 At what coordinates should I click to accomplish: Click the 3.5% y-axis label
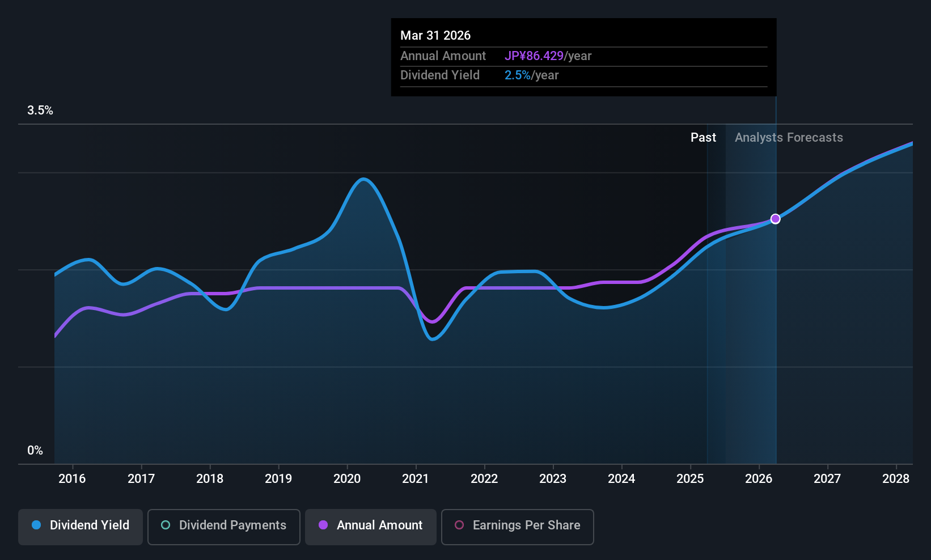tap(40, 111)
